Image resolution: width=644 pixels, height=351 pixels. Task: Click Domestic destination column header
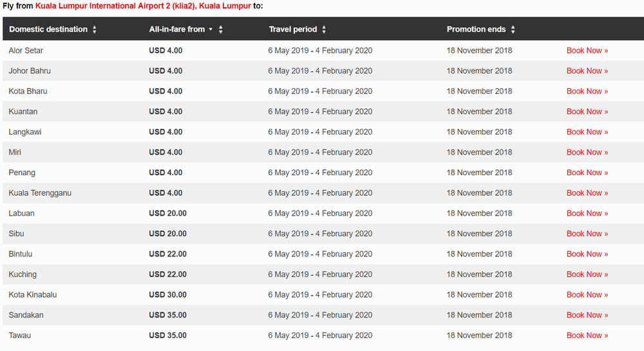pyautogui.click(x=48, y=29)
